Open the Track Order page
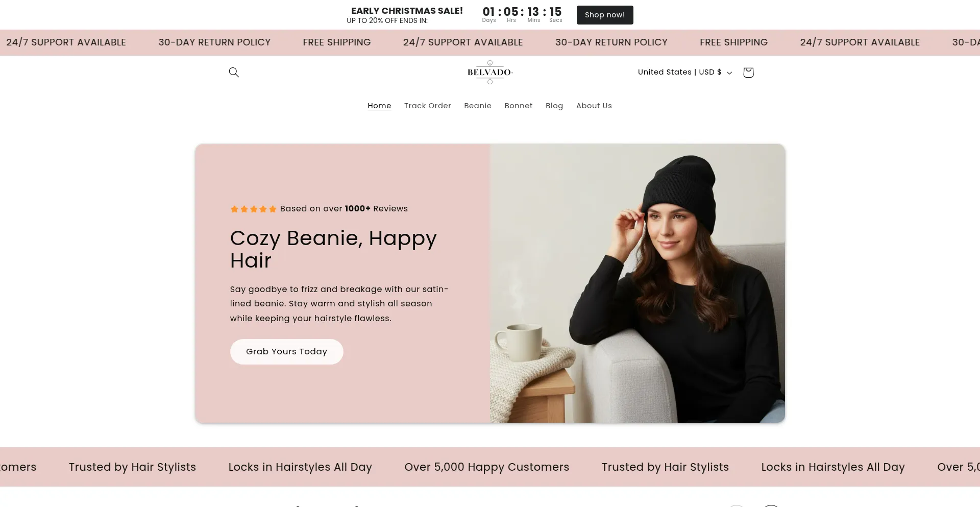980x507 pixels. (x=427, y=106)
